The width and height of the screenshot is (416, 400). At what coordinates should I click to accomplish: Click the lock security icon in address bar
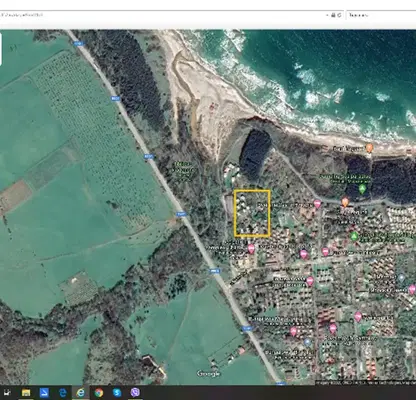coord(333,15)
